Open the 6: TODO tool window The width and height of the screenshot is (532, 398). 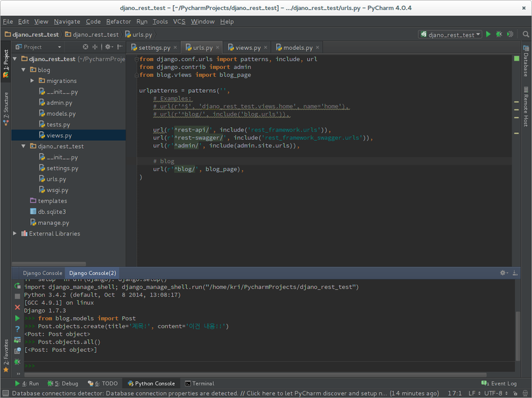[x=103, y=384]
